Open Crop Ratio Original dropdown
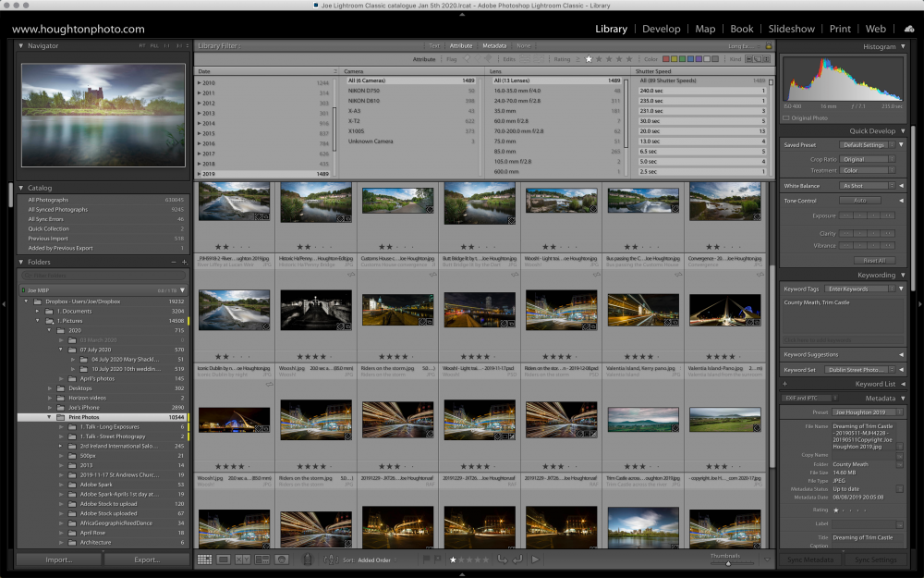This screenshot has width=924, height=578. point(867,159)
